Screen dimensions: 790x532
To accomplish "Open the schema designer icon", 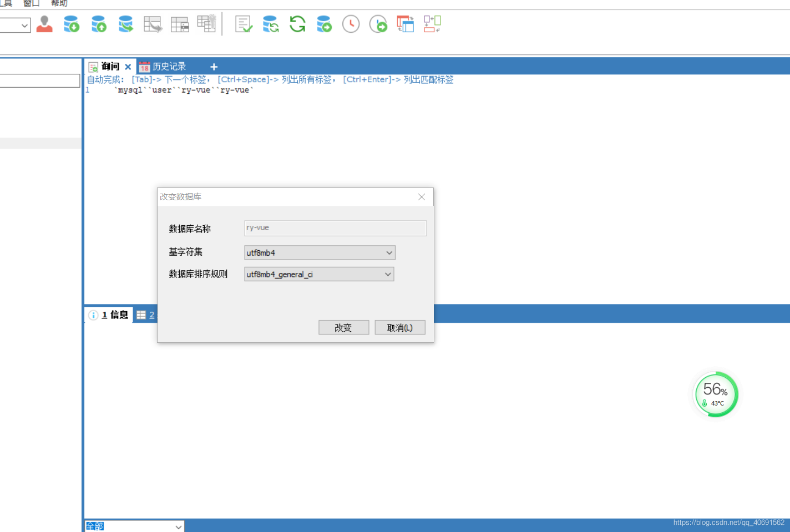I will point(432,24).
